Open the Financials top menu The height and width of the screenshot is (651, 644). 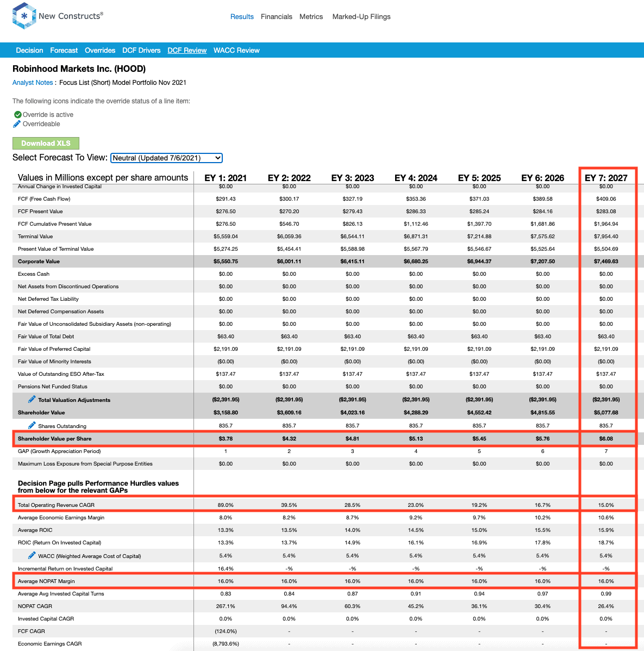pyautogui.click(x=277, y=17)
